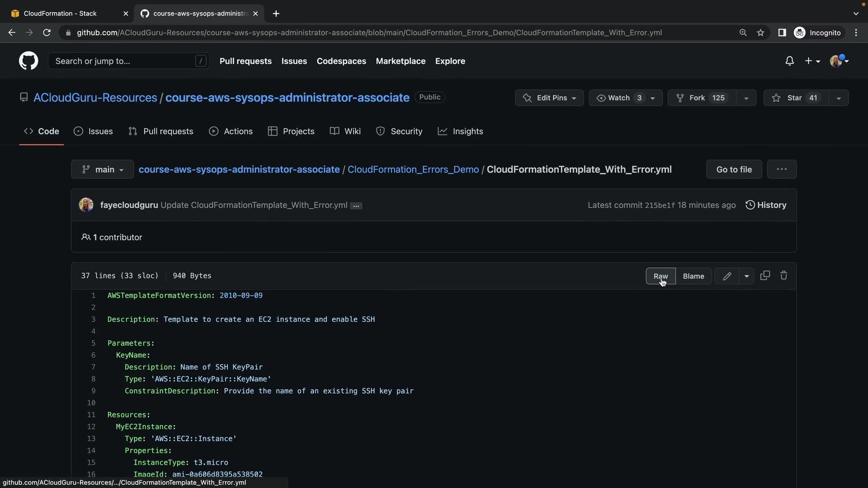Edit file with the pencil icon
The image size is (868, 488).
coord(727,276)
